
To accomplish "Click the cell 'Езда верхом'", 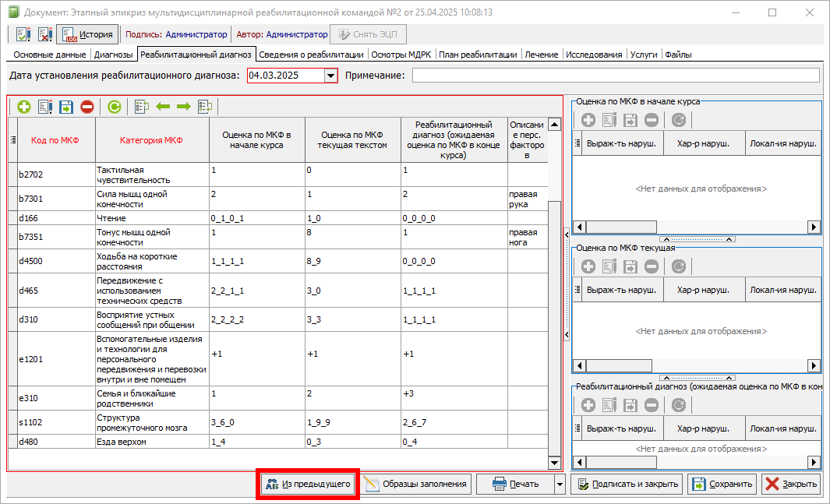I will coord(152,442).
